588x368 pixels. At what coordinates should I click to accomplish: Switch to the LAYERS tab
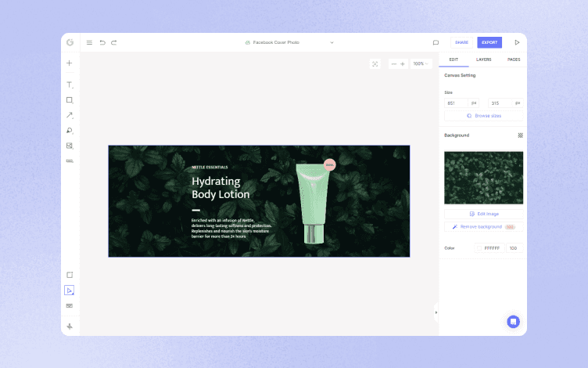click(484, 60)
